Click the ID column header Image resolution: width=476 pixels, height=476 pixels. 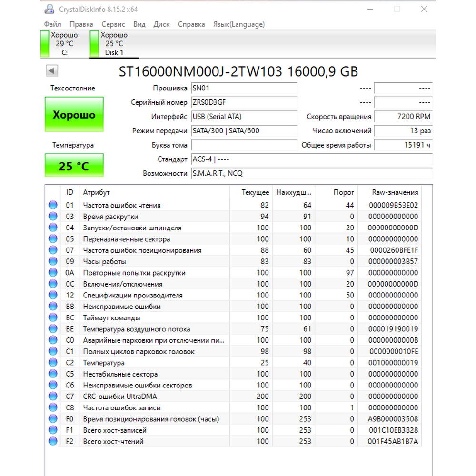[x=70, y=192]
